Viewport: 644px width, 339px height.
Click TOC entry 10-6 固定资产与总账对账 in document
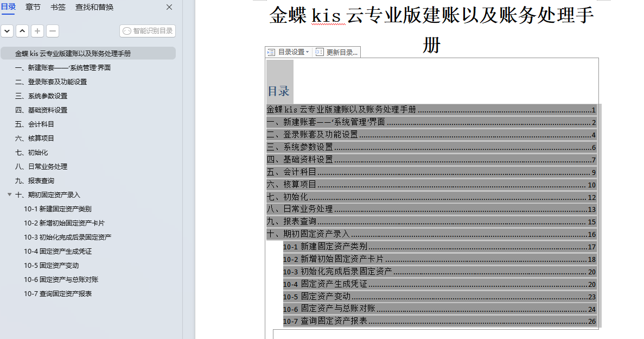point(439,309)
